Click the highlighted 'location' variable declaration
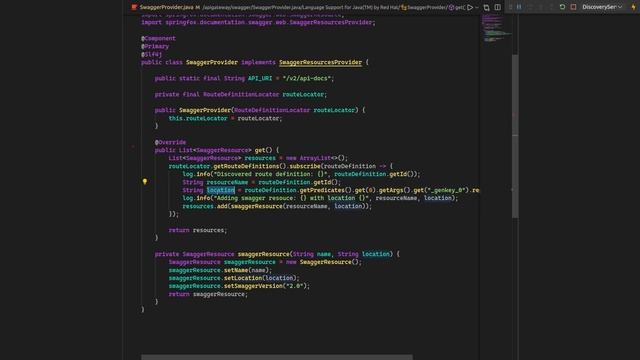The width and height of the screenshot is (640, 360). coord(221,190)
